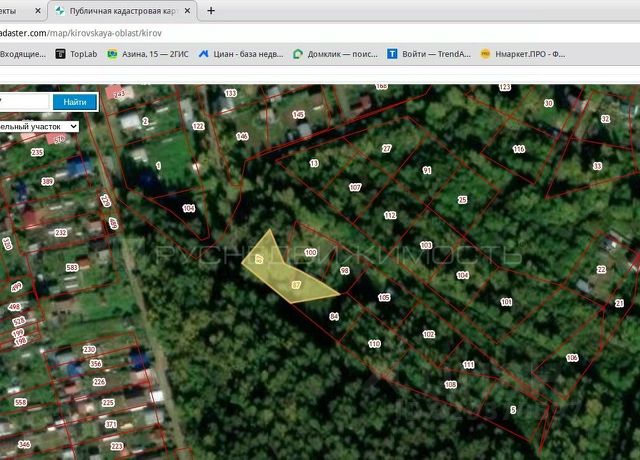The width and height of the screenshot is (640, 460).
Task: Select parcel labeled 116 on map
Action: point(518,149)
